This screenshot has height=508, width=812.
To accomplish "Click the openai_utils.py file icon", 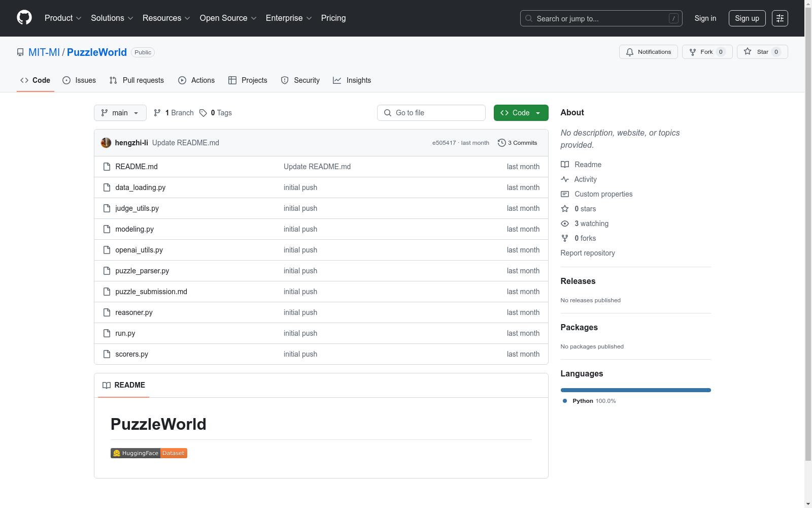I will click(107, 250).
